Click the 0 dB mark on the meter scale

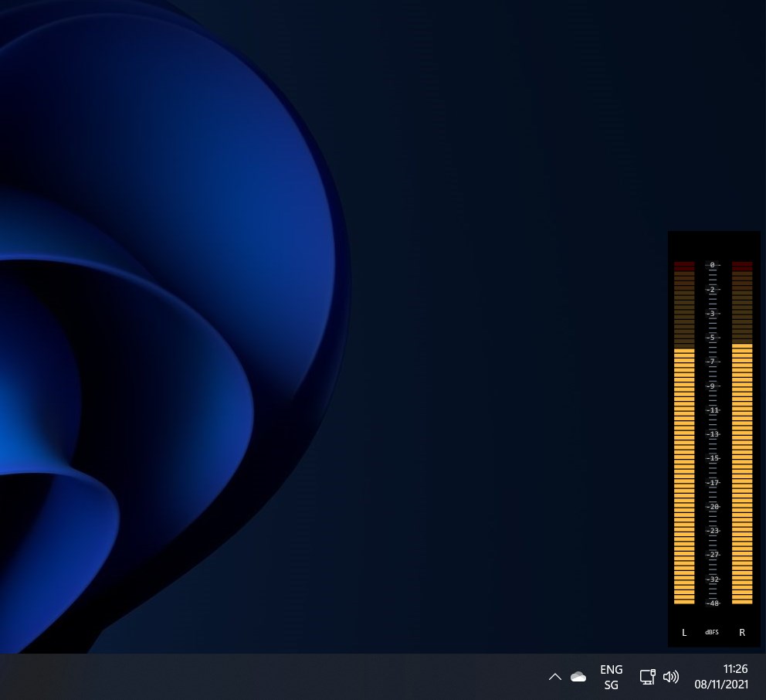[x=711, y=265]
